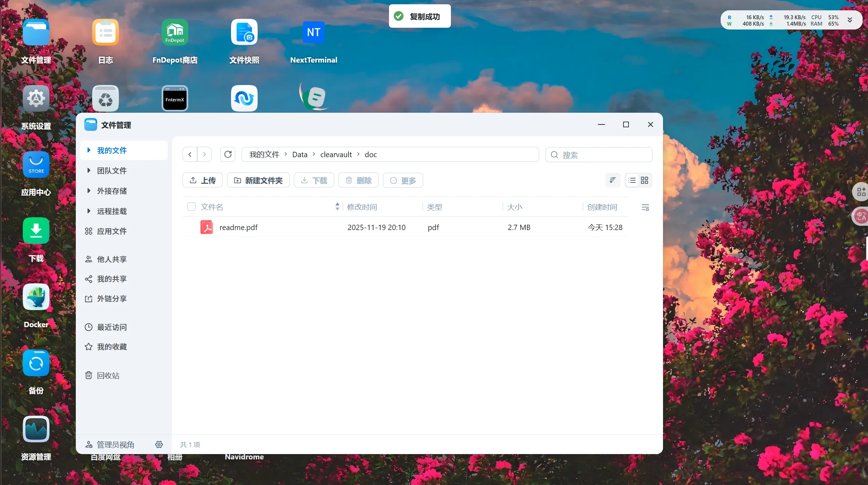
Task: Sort by 文件名 column arrows
Action: (337, 207)
